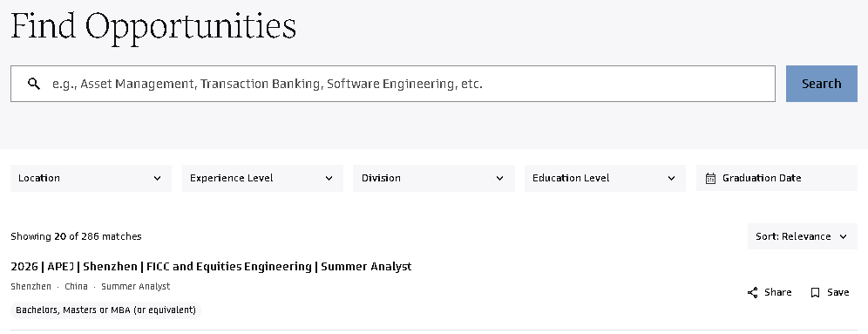Save the Shenzhen Summer Analyst job
868x334 pixels.
pos(830,292)
